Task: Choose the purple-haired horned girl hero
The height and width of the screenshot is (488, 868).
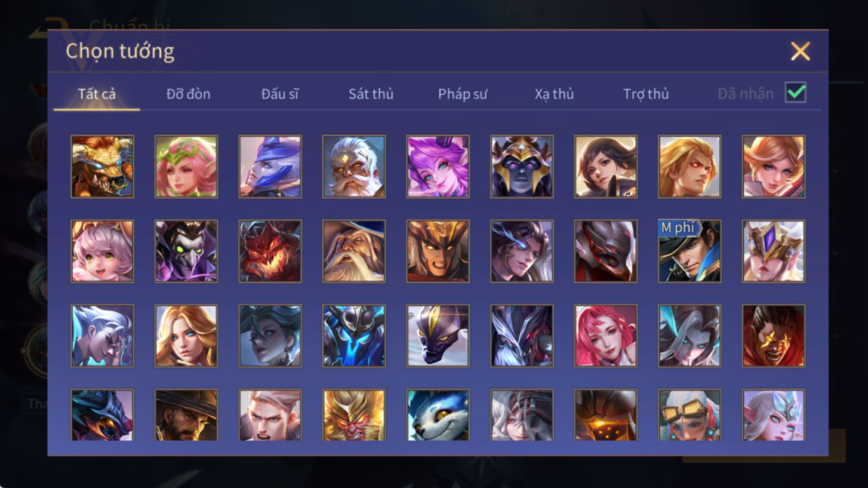Action: click(438, 167)
